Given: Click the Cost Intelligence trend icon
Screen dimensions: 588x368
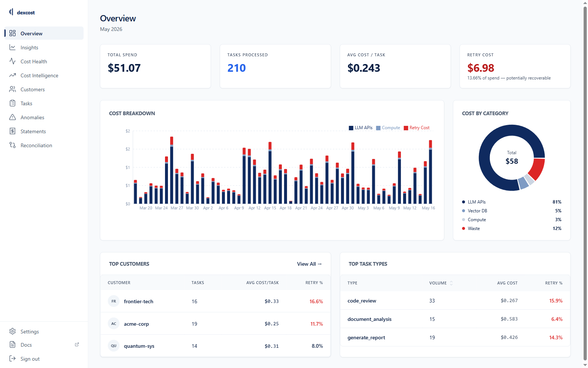Looking at the screenshot, I should click(x=12, y=75).
